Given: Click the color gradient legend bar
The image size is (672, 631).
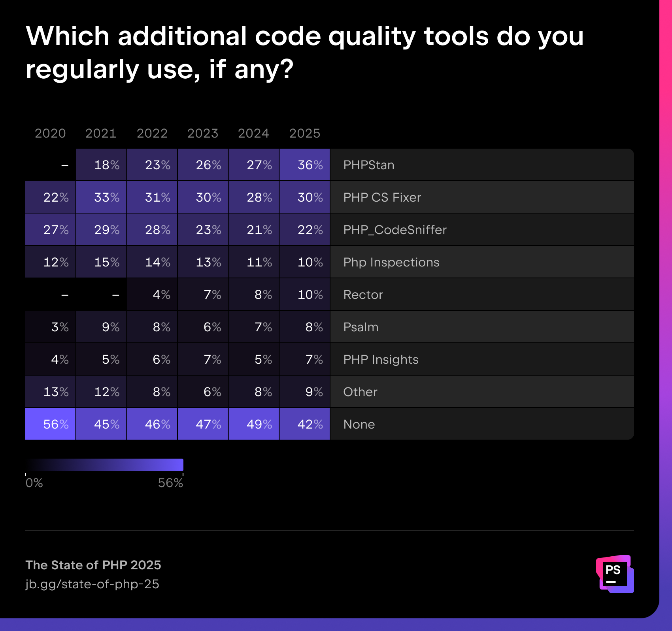Looking at the screenshot, I should [104, 465].
